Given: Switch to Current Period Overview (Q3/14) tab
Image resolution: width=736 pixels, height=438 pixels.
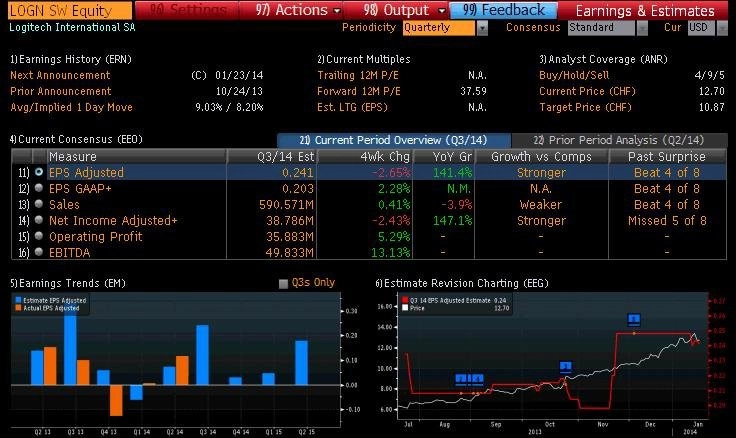Looking at the screenshot, I should tap(394, 140).
